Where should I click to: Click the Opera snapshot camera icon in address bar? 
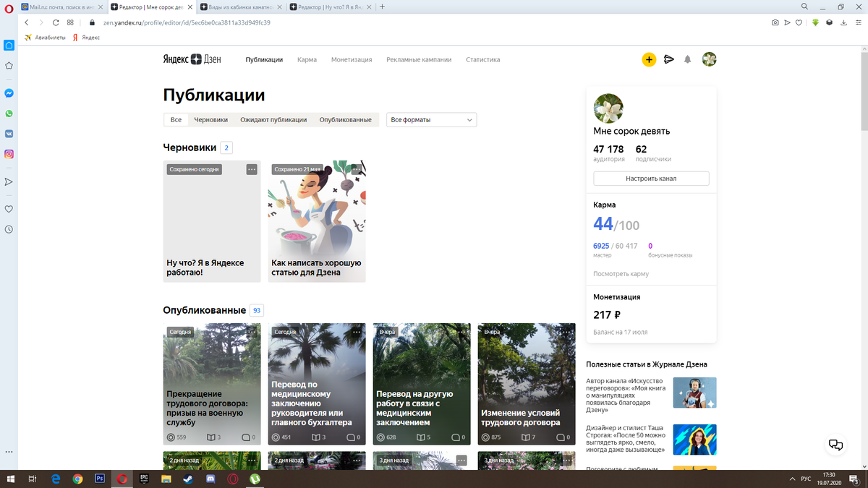click(x=775, y=22)
